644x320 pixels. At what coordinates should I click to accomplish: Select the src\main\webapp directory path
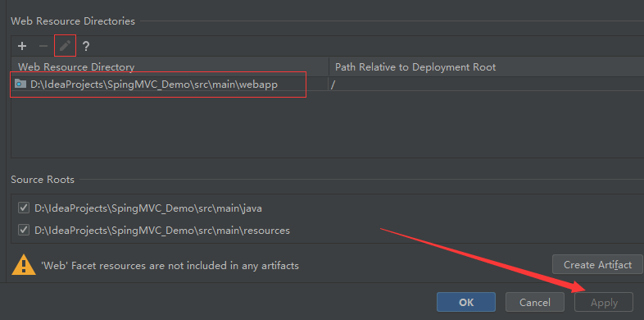pyautogui.click(x=154, y=85)
